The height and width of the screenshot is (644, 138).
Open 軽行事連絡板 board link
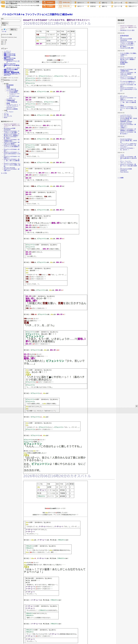10,85
